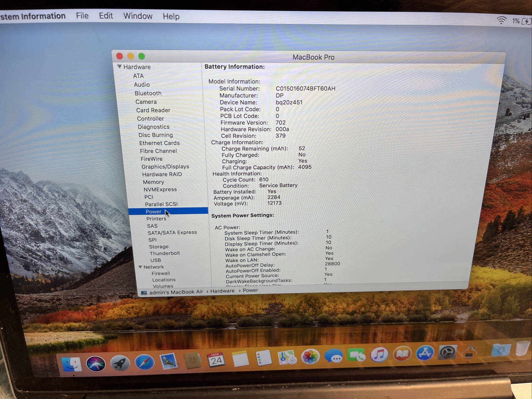Select Audio in the sidebar

click(x=142, y=84)
